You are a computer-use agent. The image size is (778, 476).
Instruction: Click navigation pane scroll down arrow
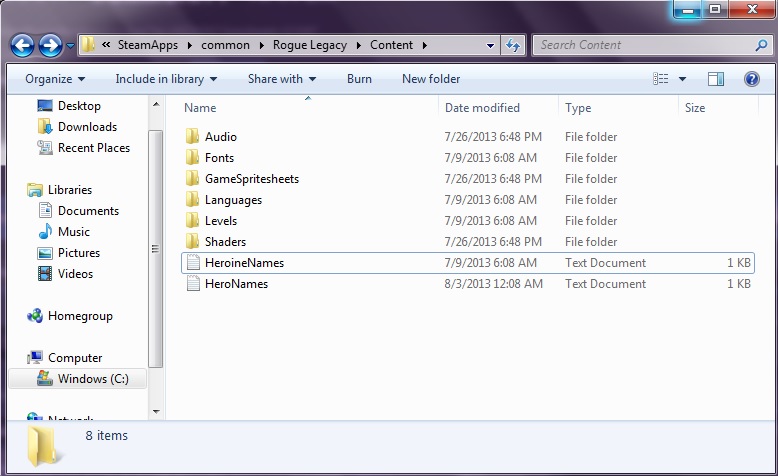(156, 411)
